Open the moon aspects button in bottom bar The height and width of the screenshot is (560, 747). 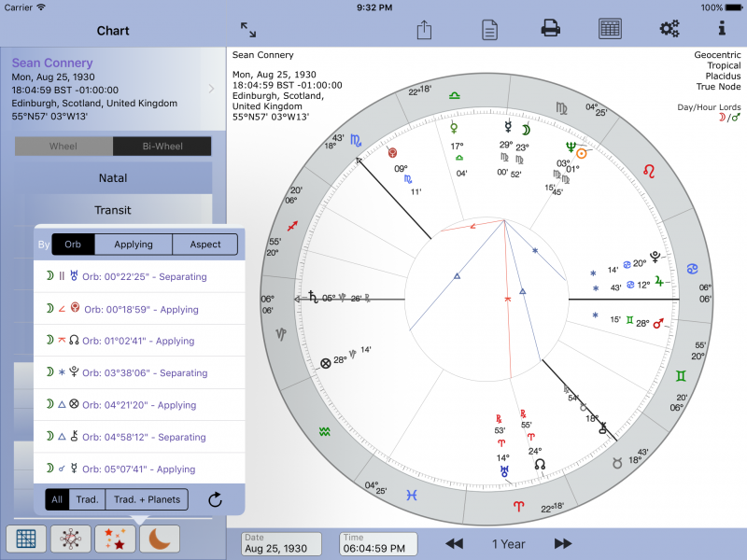click(160, 539)
